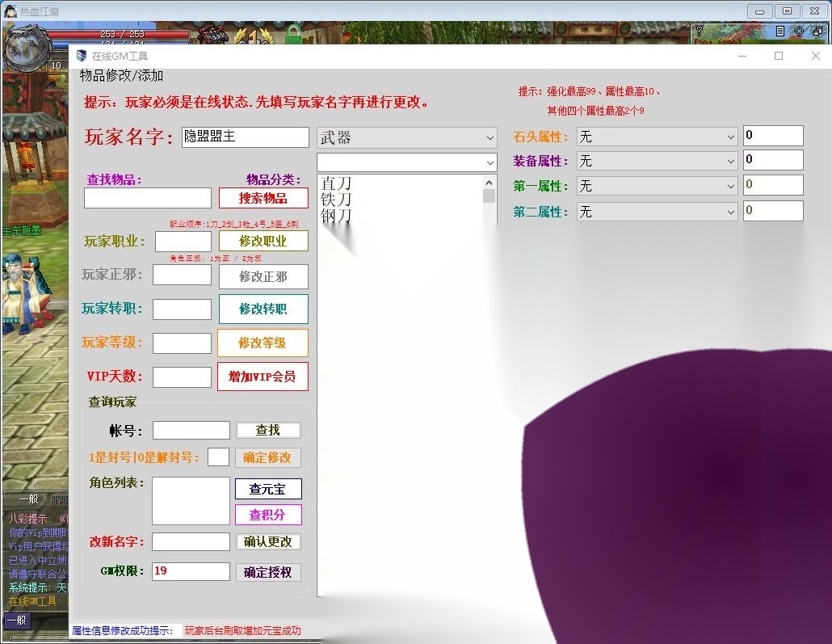Click the player profession input field
This screenshot has height=644, width=832.
click(183, 242)
